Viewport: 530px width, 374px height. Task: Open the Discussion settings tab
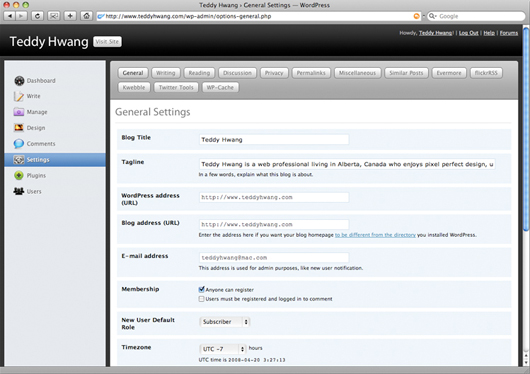pyautogui.click(x=237, y=73)
